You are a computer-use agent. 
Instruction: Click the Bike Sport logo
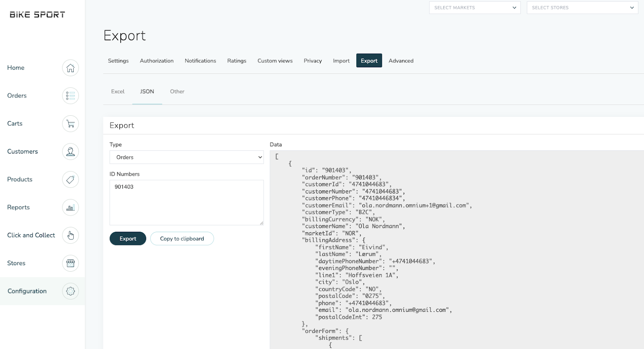pos(37,15)
